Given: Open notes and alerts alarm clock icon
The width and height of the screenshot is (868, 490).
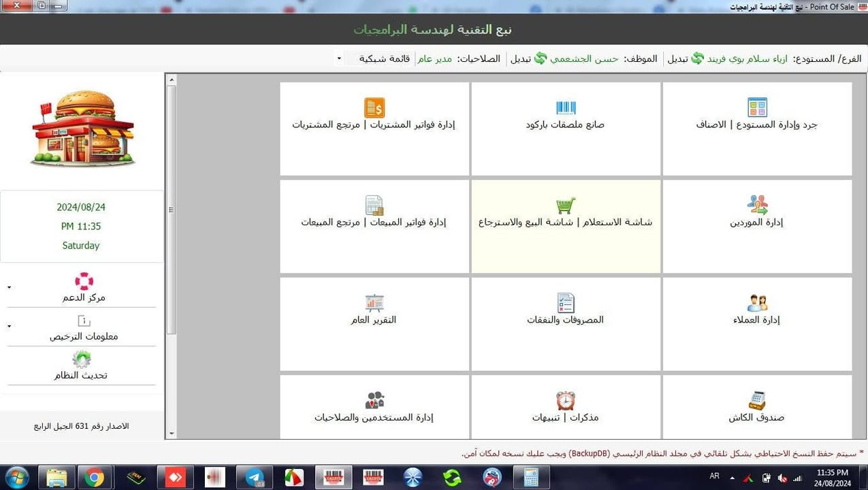Looking at the screenshot, I should point(566,400).
